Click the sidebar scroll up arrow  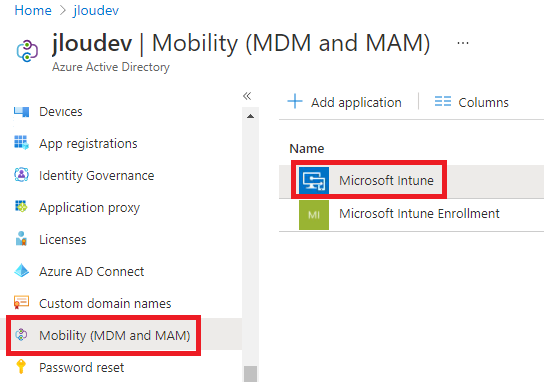250,116
